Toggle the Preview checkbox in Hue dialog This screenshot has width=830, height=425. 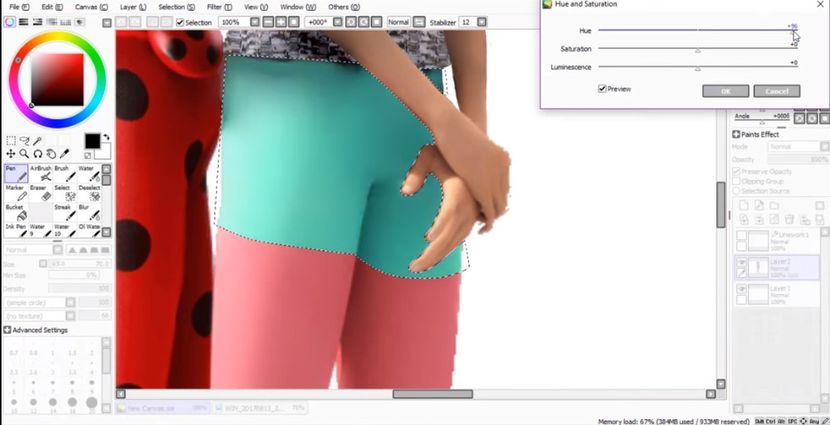coord(602,89)
